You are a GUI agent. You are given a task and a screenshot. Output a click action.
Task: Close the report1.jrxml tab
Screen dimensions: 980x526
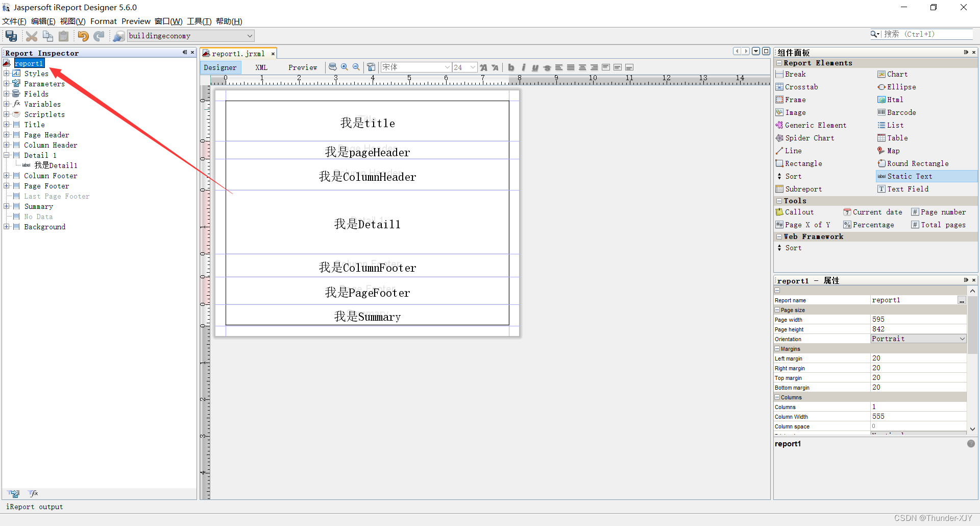click(x=273, y=54)
